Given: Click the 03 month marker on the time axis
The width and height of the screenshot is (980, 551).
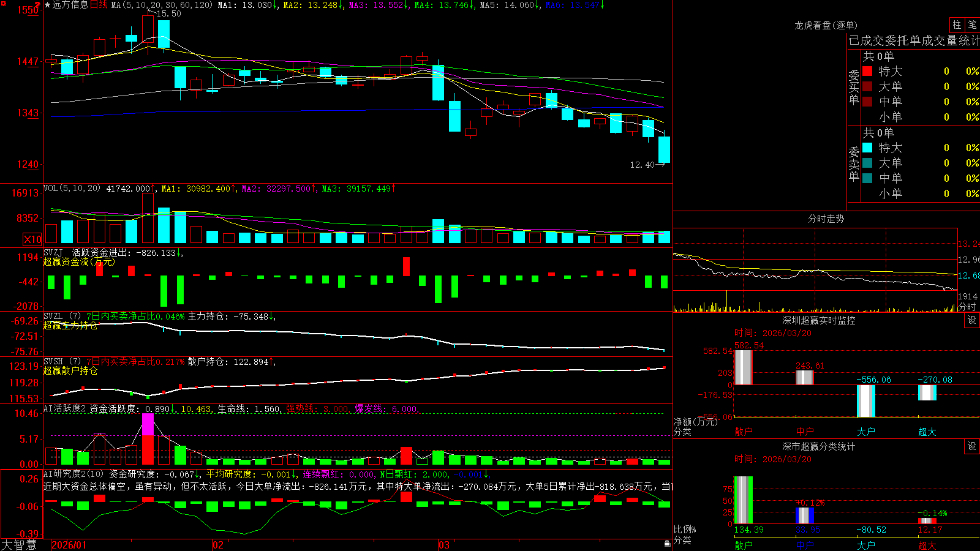Looking at the screenshot, I should [444, 545].
